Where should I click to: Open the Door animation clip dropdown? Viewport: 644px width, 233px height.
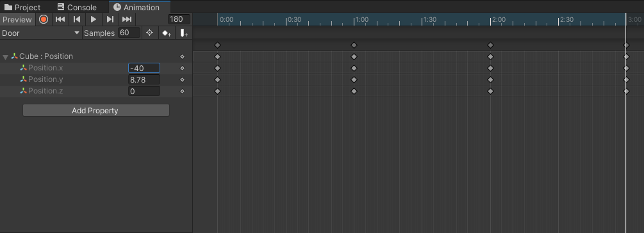pyautogui.click(x=40, y=33)
